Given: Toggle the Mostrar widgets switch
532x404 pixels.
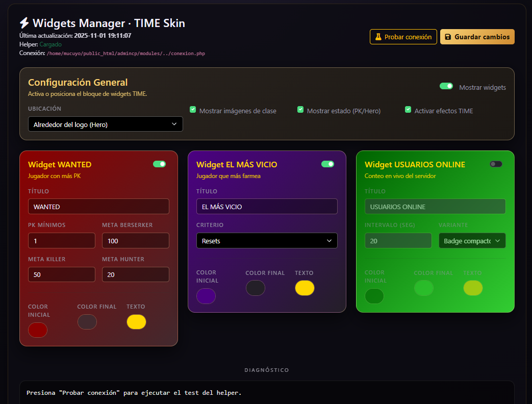Looking at the screenshot, I should click(x=446, y=87).
